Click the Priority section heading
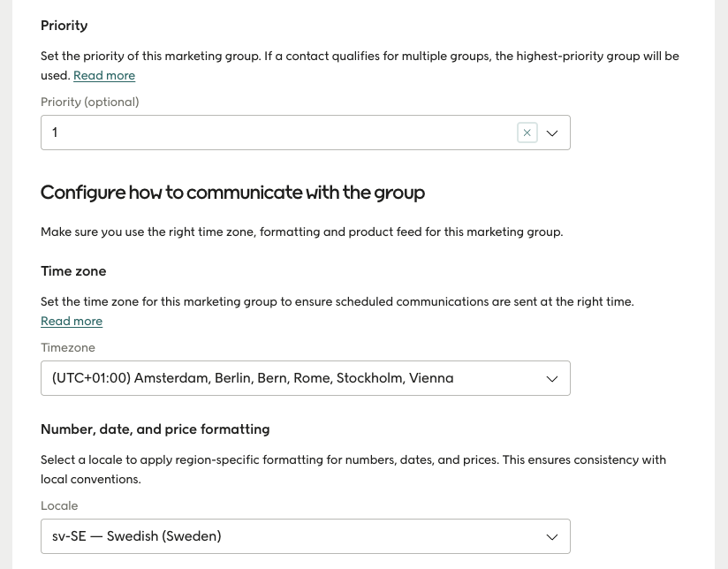The width and height of the screenshot is (728, 569). click(64, 25)
